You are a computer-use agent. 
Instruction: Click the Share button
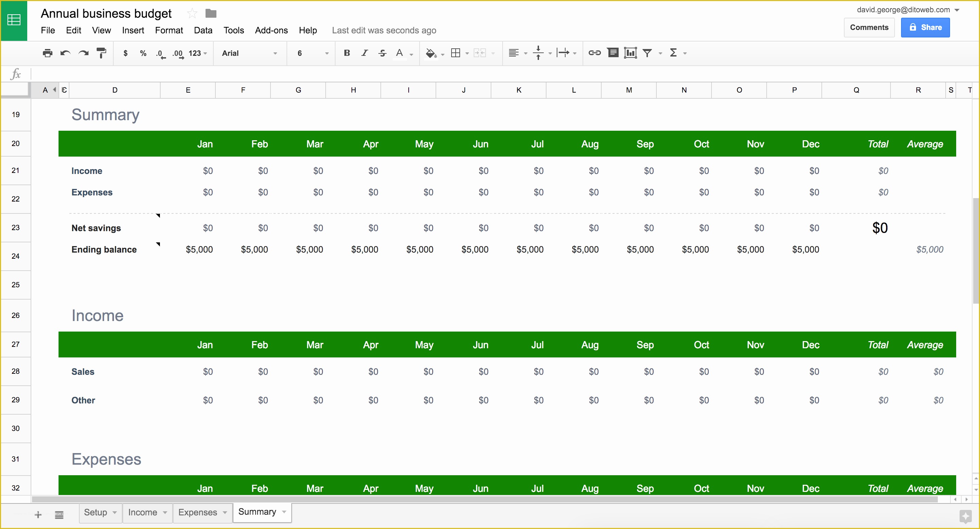coord(925,27)
